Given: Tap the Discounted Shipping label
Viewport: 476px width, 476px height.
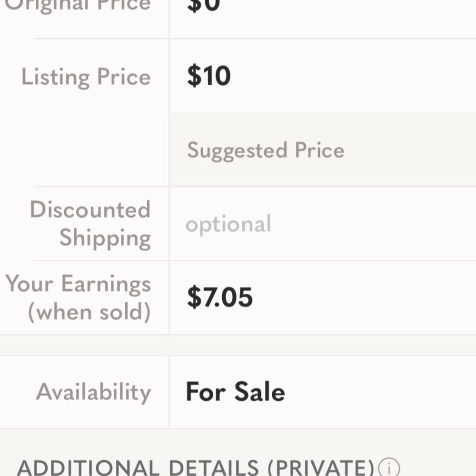Looking at the screenshot, I should [x=90, y=224].
